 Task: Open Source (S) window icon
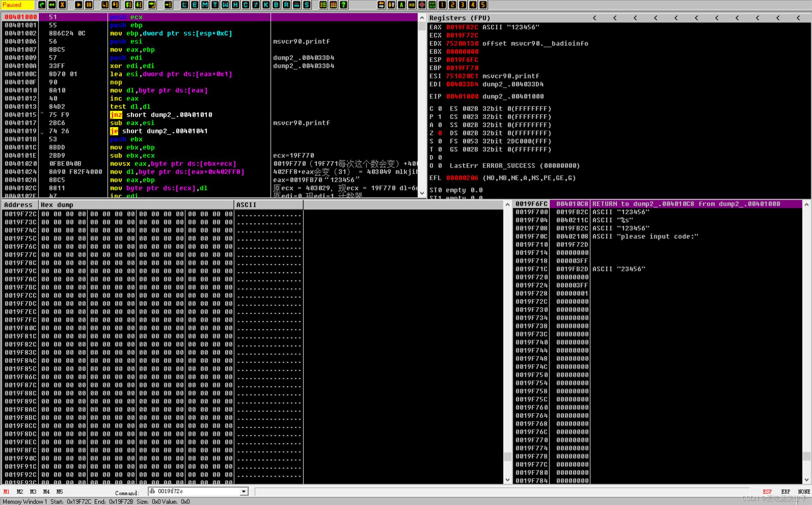pyautogui.click(x=307, y=5)
